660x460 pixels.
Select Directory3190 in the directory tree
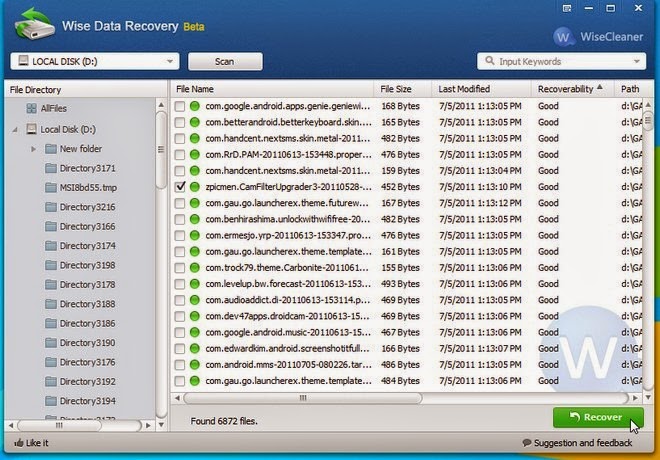click(x=87, y=343)
